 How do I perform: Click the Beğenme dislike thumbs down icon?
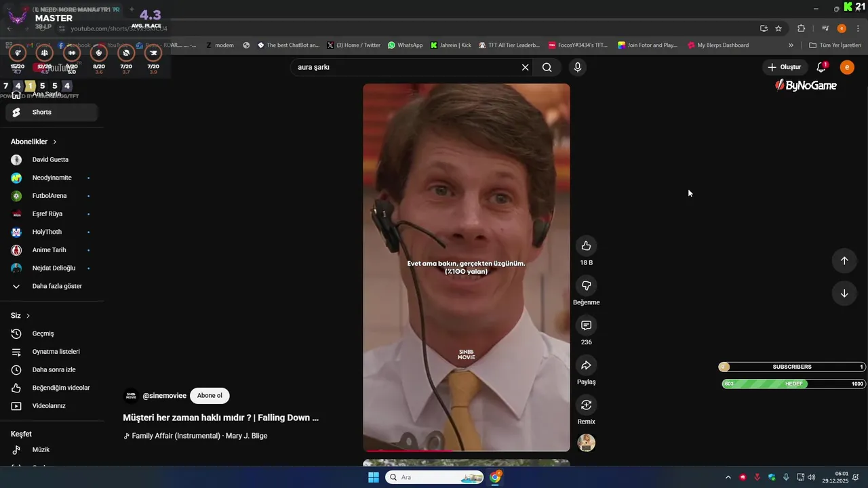(586, 285)
